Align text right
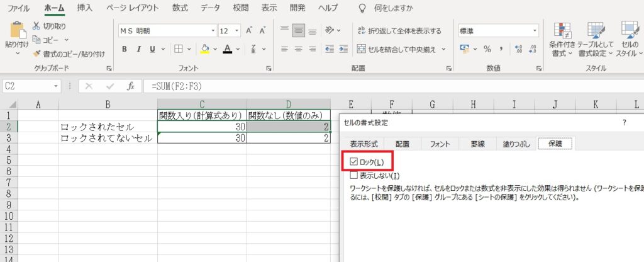Viewport: 644px width, 262px height. pyautogui.click(x=312, y=49)
